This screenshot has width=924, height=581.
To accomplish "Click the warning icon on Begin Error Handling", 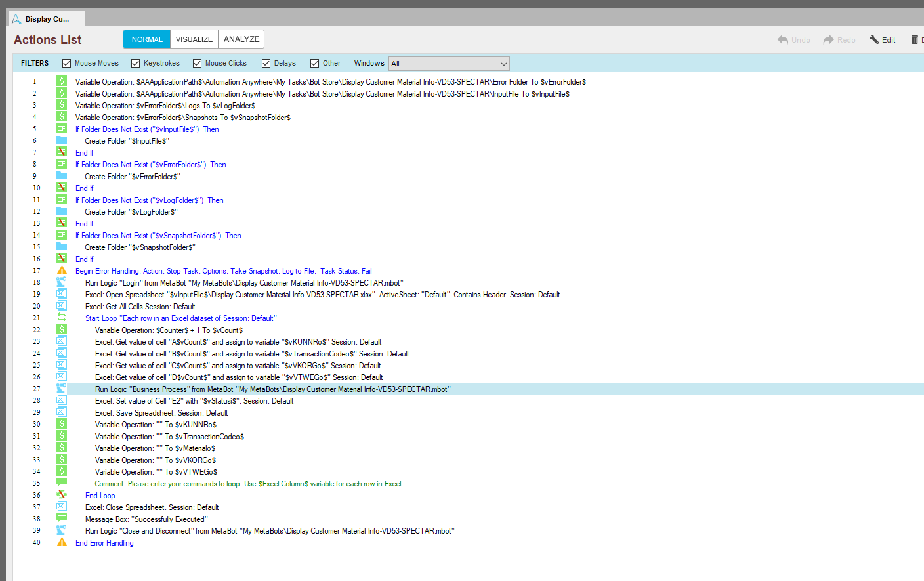I will click(62, 270).
